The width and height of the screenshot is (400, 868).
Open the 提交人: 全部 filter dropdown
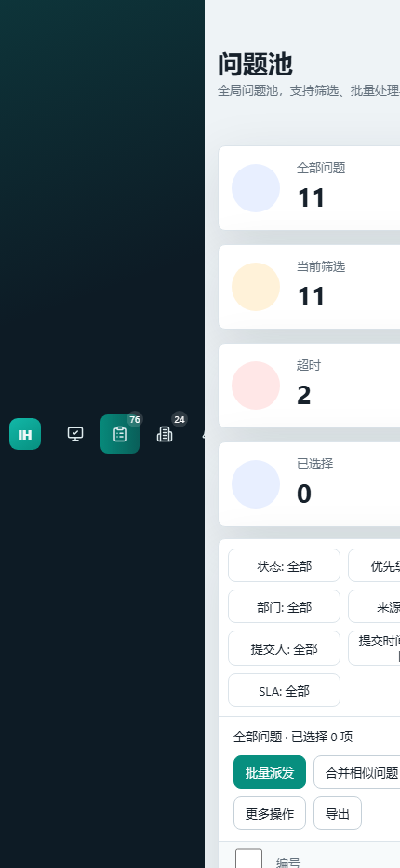pos(285,649)
